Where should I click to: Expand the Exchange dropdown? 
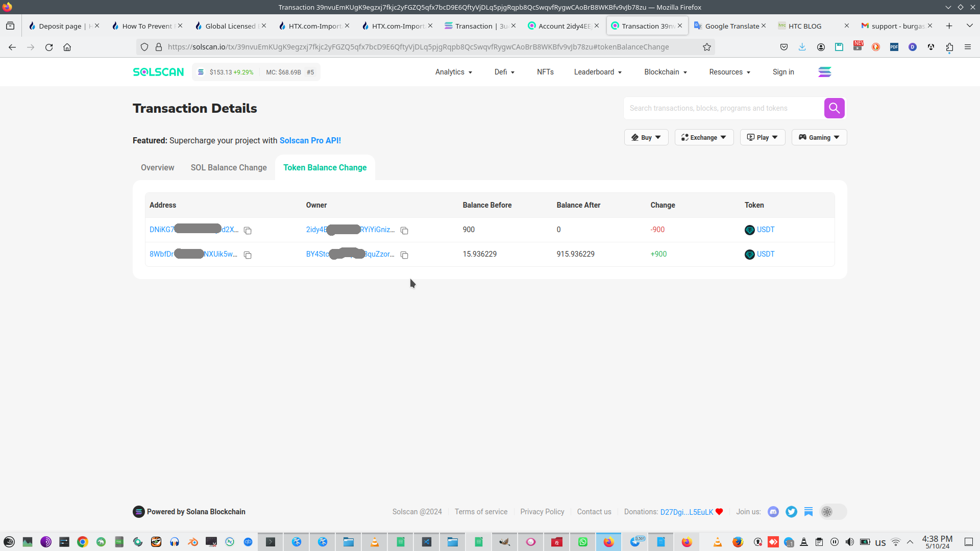pos(704,137)
